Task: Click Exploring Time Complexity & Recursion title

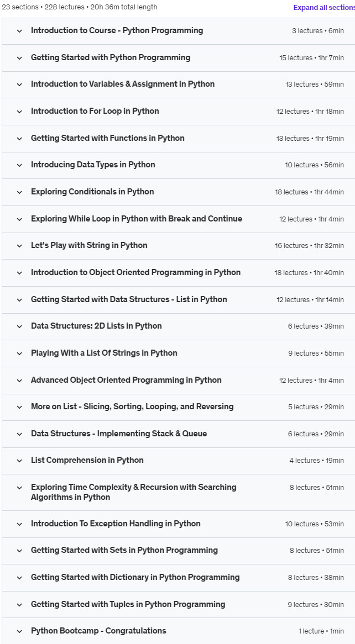Action: click(x=134, y=492)
